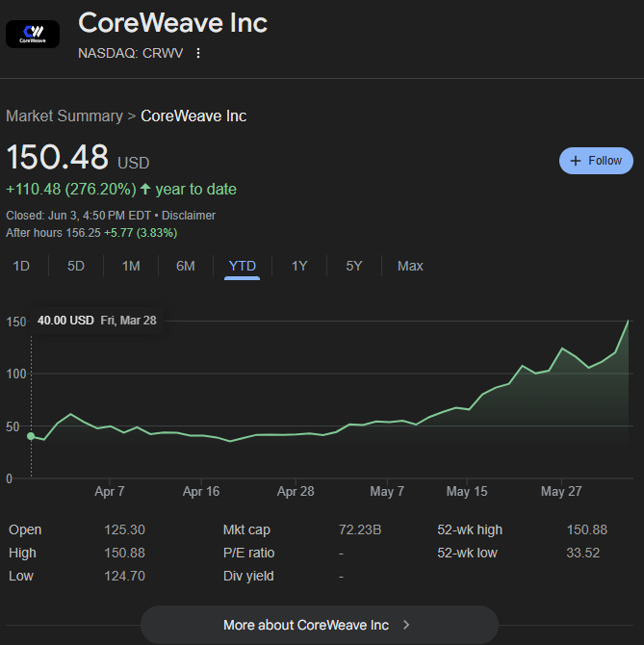Click the chart line peak at the far right

[628, 322]
